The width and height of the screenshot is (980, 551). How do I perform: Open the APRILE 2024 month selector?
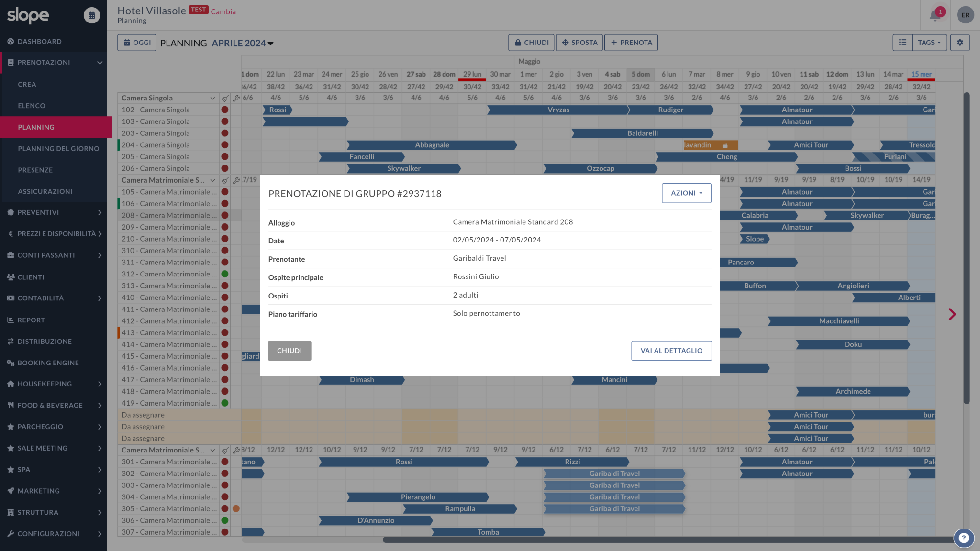242,43
